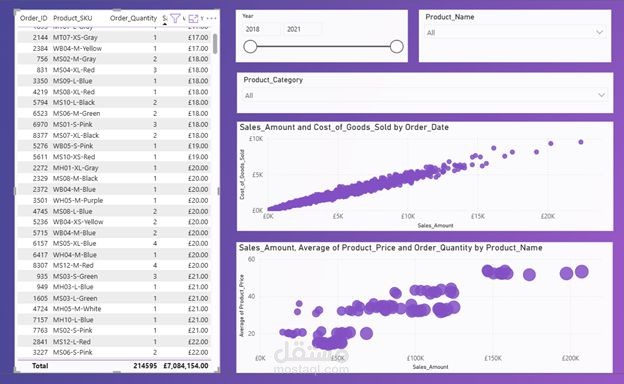Select the MS05-XL-Blue cell
This screenshot has height=384, width=624.
pos(74,244)
